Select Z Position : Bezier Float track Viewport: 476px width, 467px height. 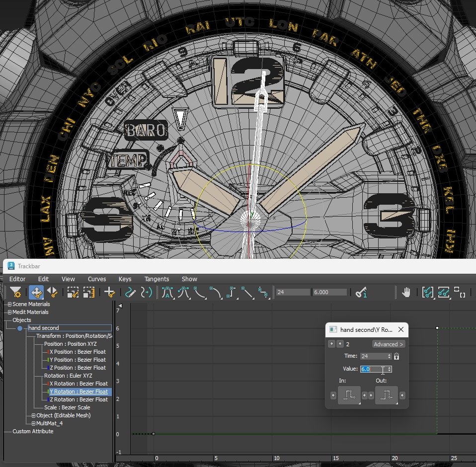78,368
